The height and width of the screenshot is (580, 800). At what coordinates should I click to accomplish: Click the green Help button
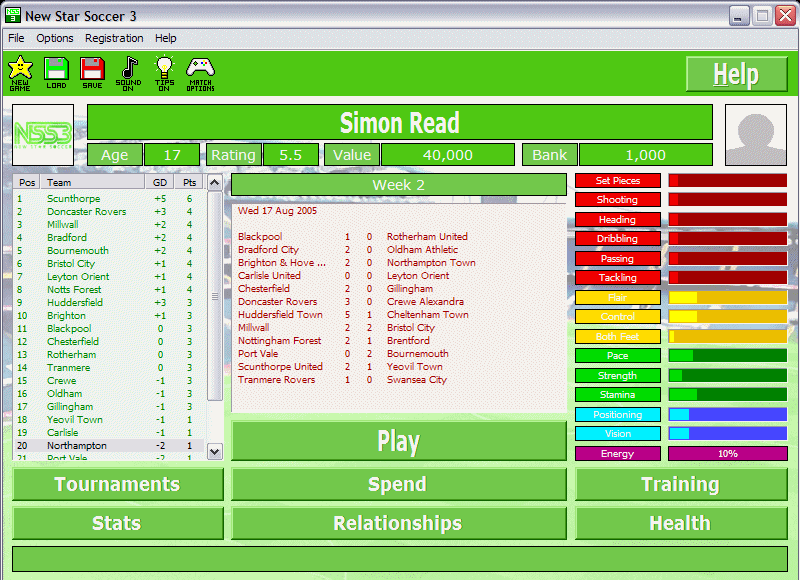[x=736, y=75]
